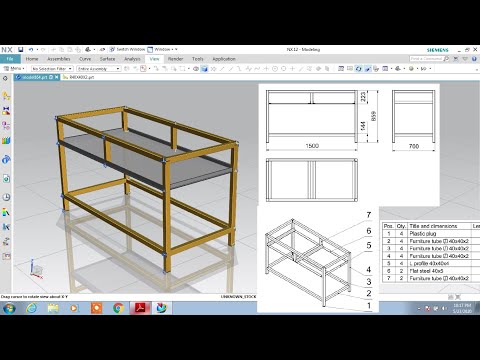The width and height of the screenshot is (480, 360).
Task: Toggle the highlighted icon right of Rotate
Action: pos(367,69)
